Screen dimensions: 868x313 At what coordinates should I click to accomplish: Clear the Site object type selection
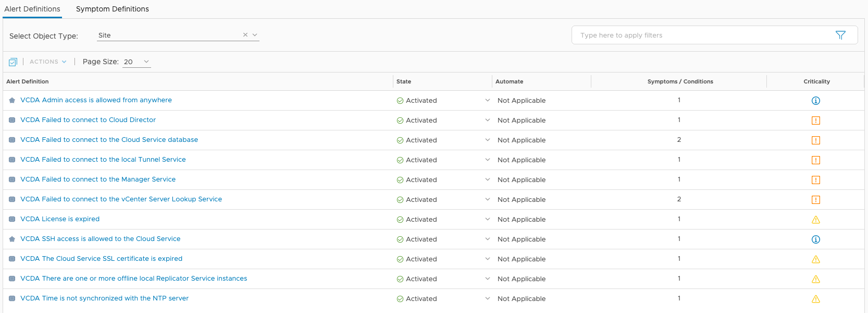tap(245, 35)
